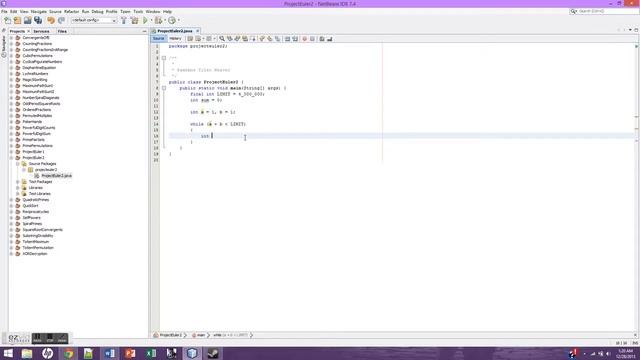
Task: Select the MagicStonking project
Action: [35, 80]
